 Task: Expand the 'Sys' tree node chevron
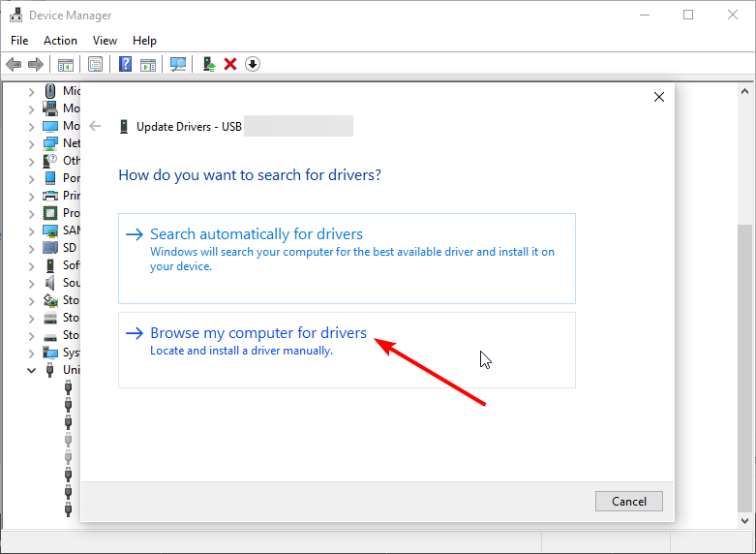pos(31,354)
